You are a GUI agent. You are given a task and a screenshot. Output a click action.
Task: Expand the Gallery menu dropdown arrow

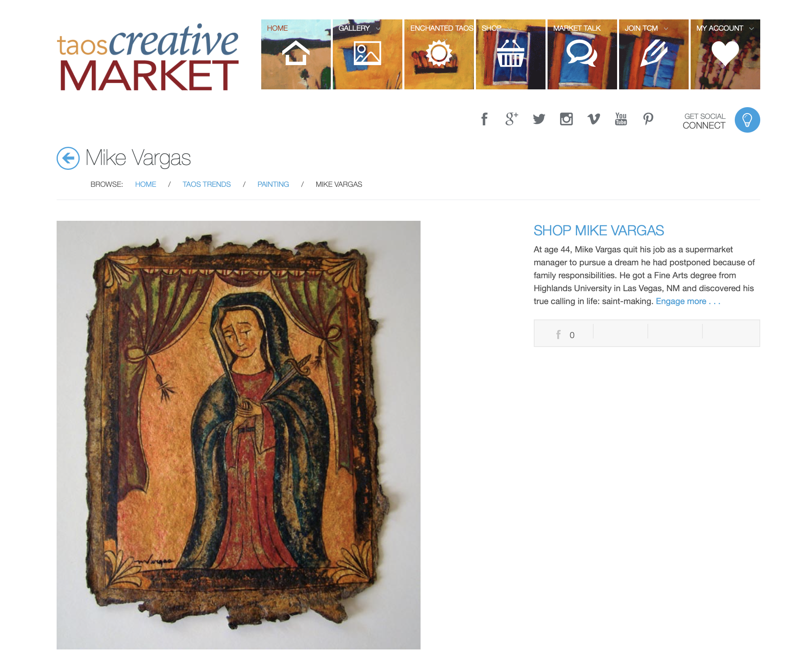point(378,29)
